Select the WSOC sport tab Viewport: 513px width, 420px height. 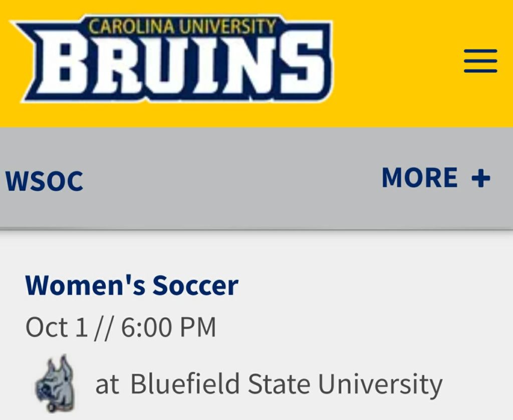coord(44,181)
